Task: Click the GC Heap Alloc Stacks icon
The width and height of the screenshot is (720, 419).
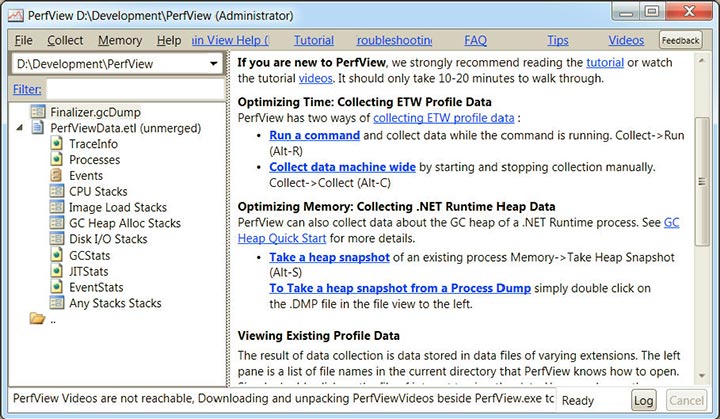Action: [56, 223]
